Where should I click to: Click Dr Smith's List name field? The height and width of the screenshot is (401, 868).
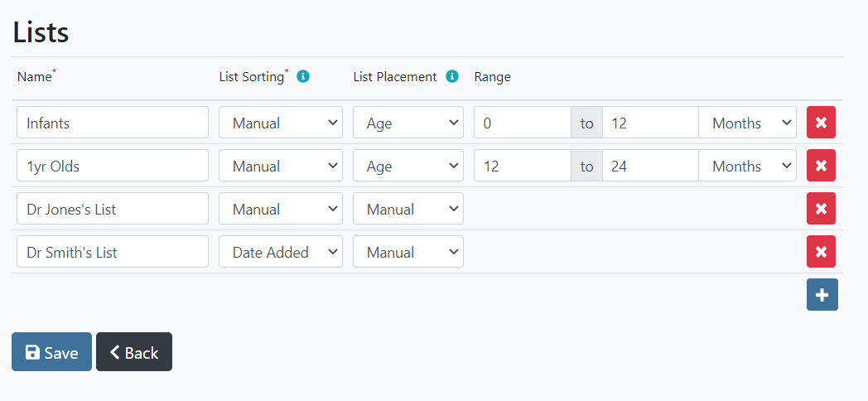(x=112, y=252)
